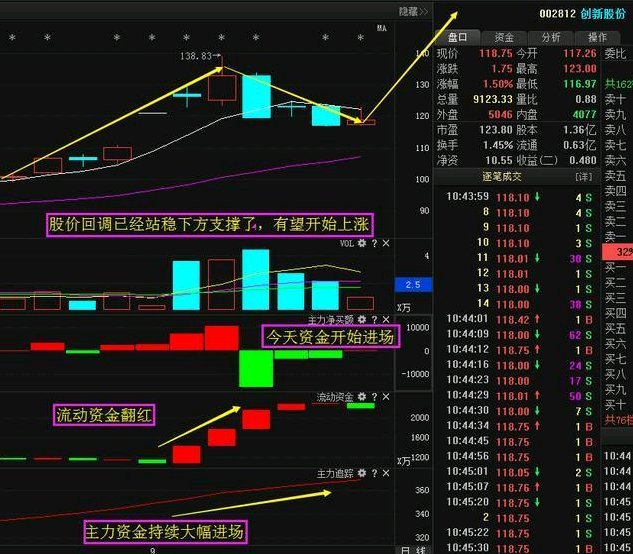Expand trade details via [详] link
This screenshot has width=633, height=554.
tap(582, 177)
